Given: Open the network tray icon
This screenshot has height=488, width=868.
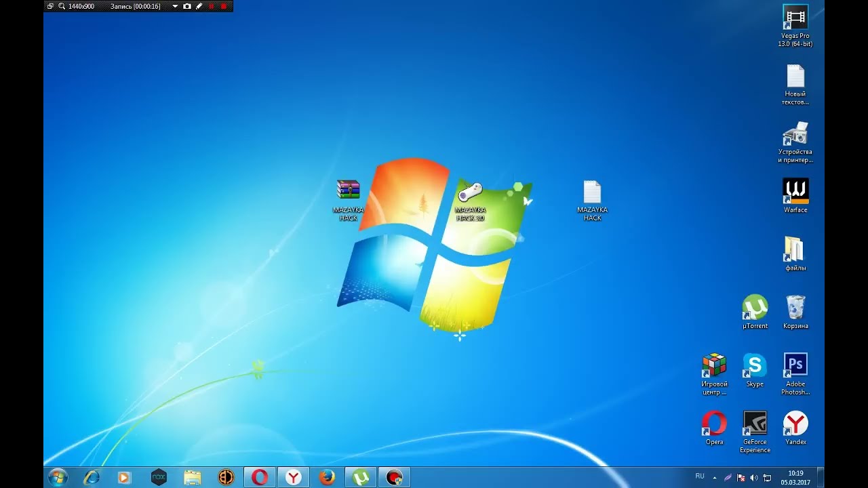Looking at the screenshot, I should [768, 478].
